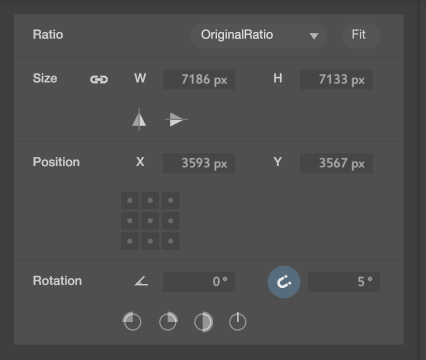Screen dimensions: 426x360
Task: Select bottom-right anchor point
Action: (171, 241)
